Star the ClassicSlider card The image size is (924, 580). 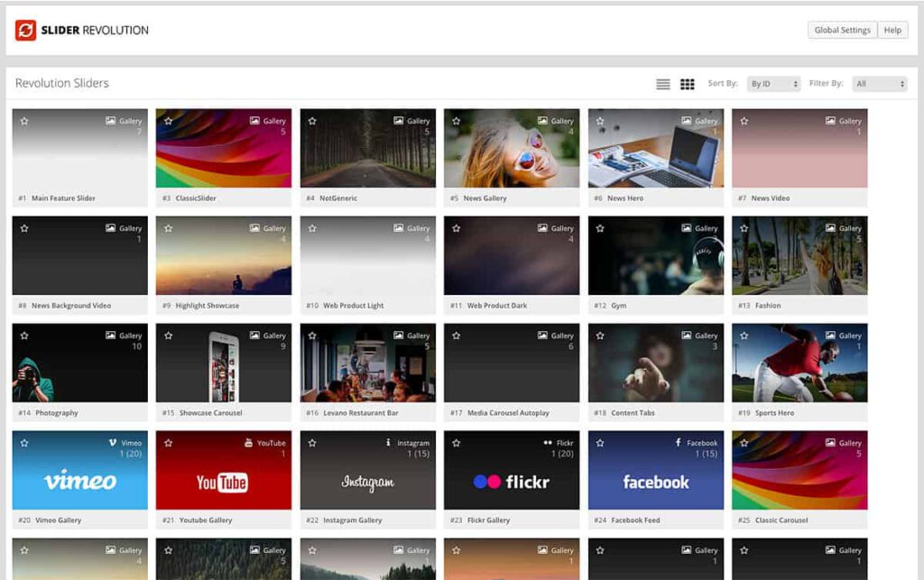169,121
